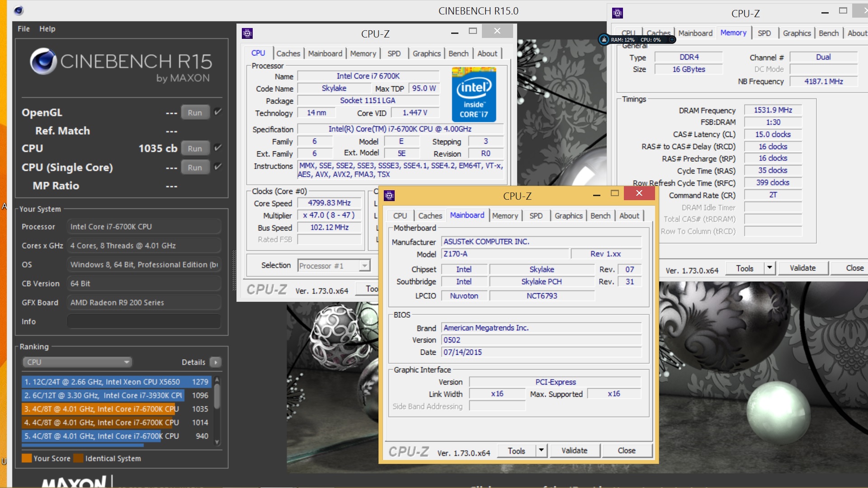Click the Info input field

pyautogui.click(x=144, y=322)
